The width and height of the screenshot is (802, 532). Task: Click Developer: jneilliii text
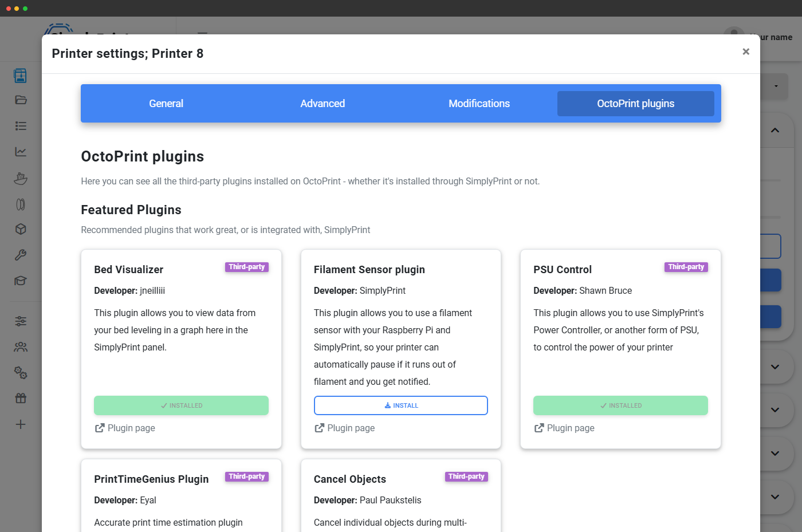point(129,291)
